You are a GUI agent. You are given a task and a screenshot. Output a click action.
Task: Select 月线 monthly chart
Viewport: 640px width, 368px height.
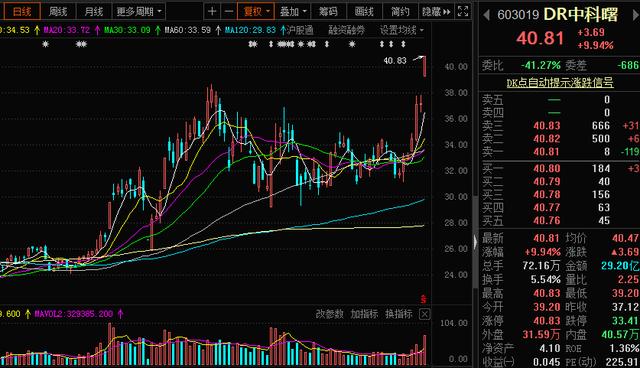click(94, 11)
